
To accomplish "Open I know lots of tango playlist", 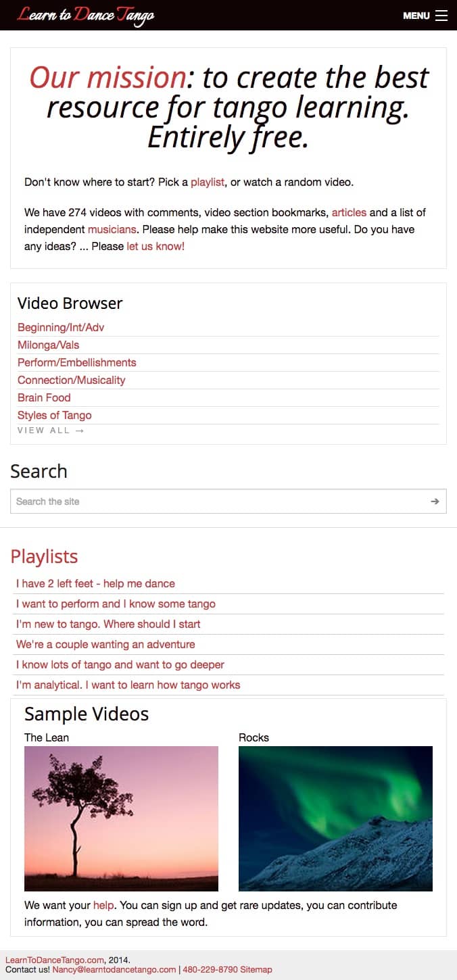I will [120, 664].
